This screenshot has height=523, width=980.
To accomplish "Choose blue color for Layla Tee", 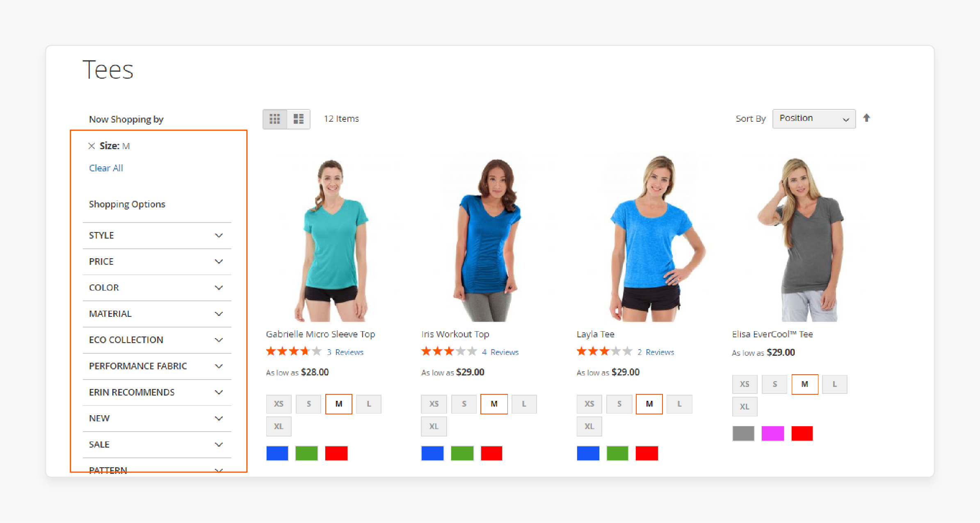I will click(x=588, y=453).
